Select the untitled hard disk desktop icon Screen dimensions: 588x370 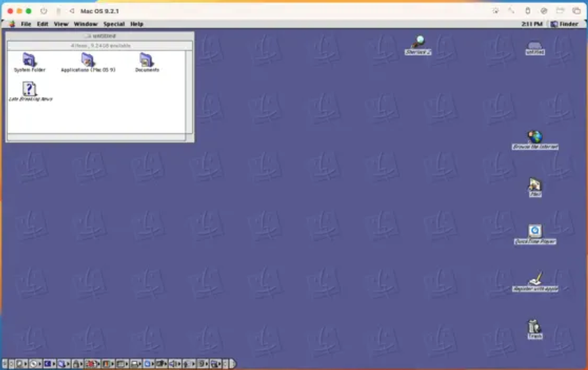[x=534, y=45]
